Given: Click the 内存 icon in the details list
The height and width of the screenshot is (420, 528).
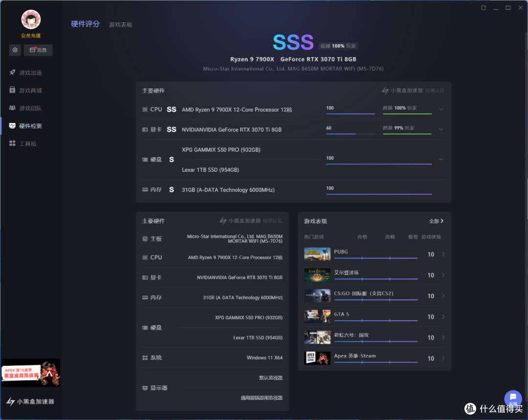Looking at the screenshot, I should (145, 297).
